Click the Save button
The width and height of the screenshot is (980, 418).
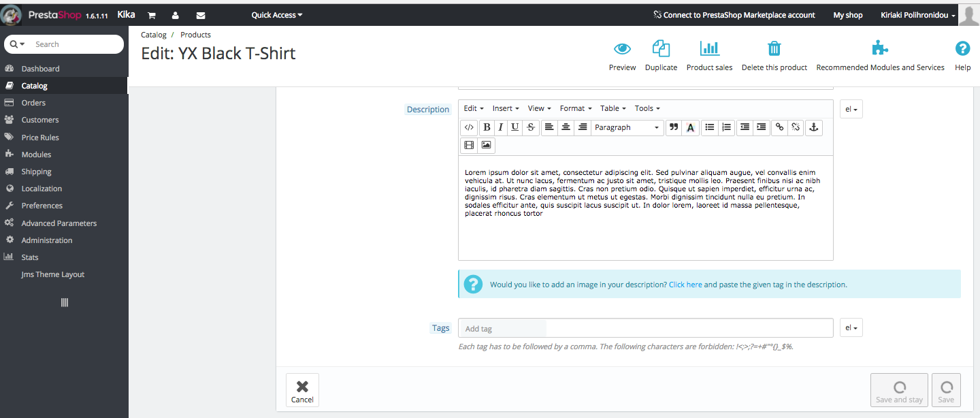point(946,391)
